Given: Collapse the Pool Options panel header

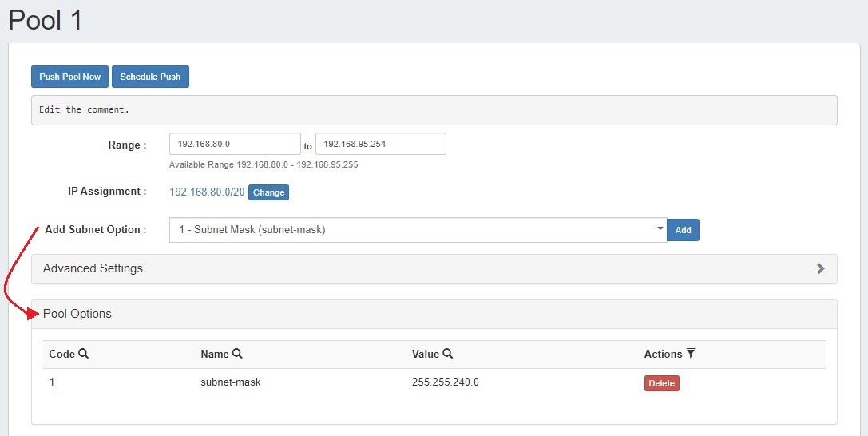Looking at the screenshot, I should pos(77,314).
